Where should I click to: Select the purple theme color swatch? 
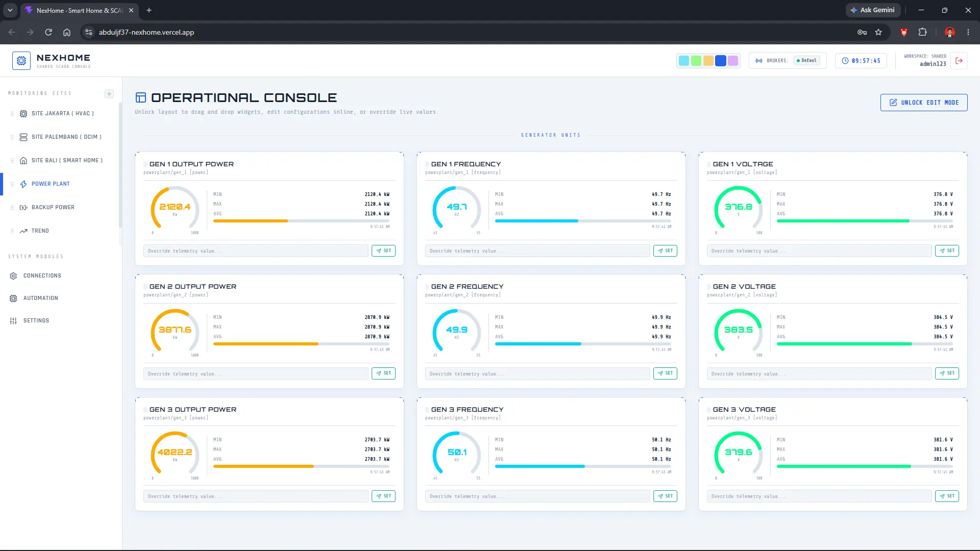(x=733, y=61)
